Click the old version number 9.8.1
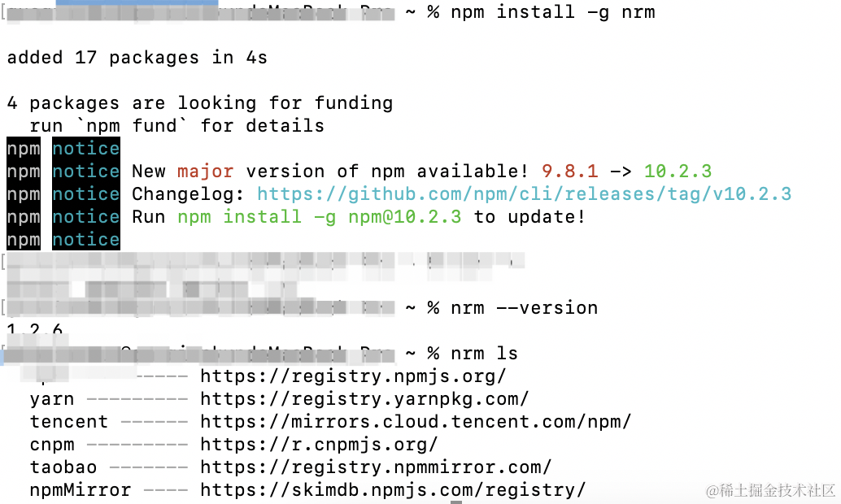This screenshot has height=504, width=841. pyautogui.click(x=569, y=172)
